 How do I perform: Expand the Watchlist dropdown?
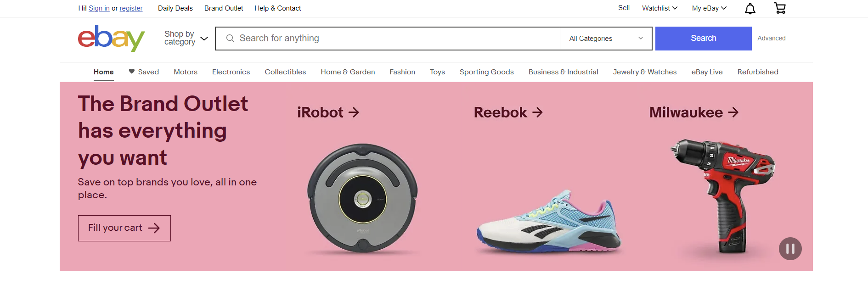coord(659,8)
